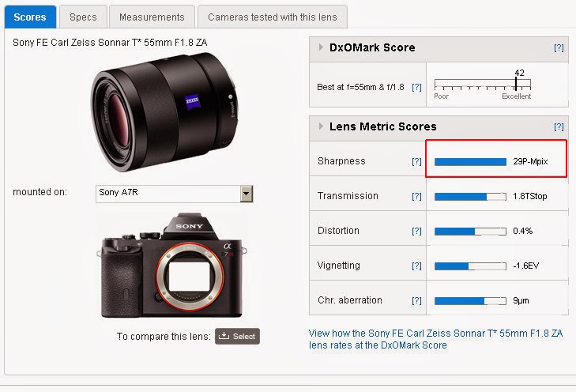Open help link next to Vignetting
Image resolution: width=576 pixels, height=392 pixels.
click(x=416, y=266)
